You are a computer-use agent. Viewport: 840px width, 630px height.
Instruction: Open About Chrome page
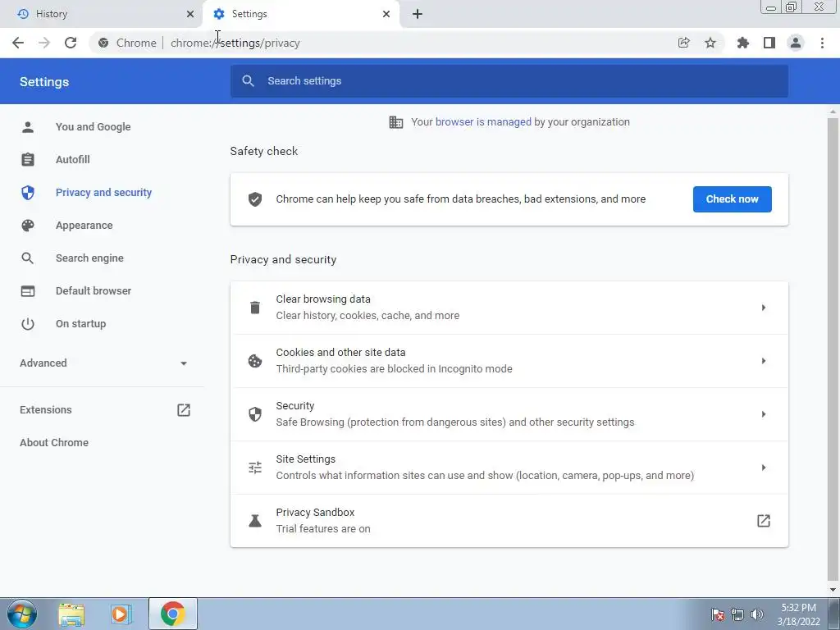54,442
